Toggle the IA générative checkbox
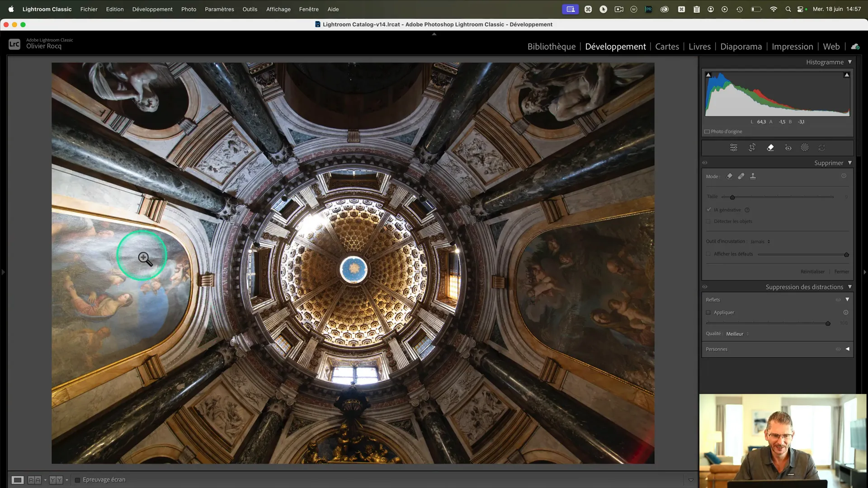 pos(708,210)
